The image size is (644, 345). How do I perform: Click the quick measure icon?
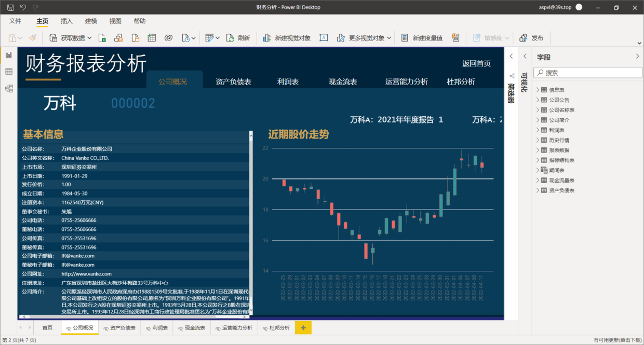click(455, 38)
